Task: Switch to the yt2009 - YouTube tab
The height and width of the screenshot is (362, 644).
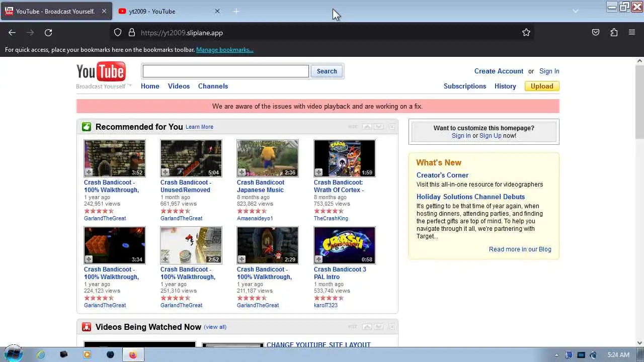Action: point(170,11)
